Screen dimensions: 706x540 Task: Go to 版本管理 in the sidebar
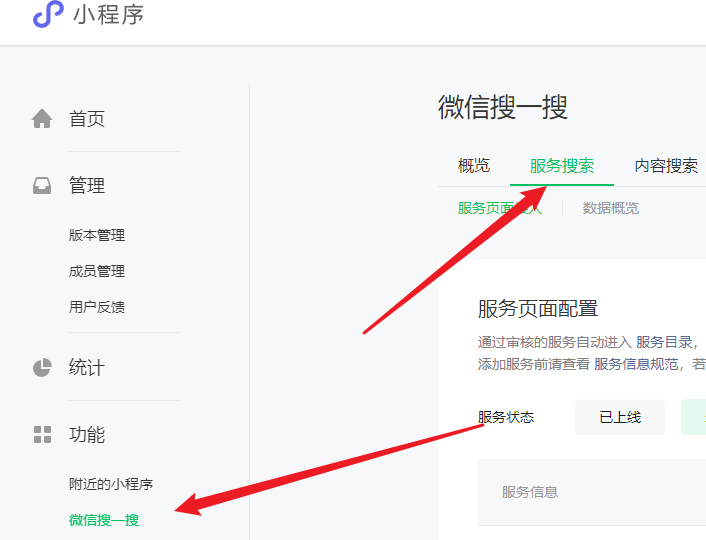97,235
